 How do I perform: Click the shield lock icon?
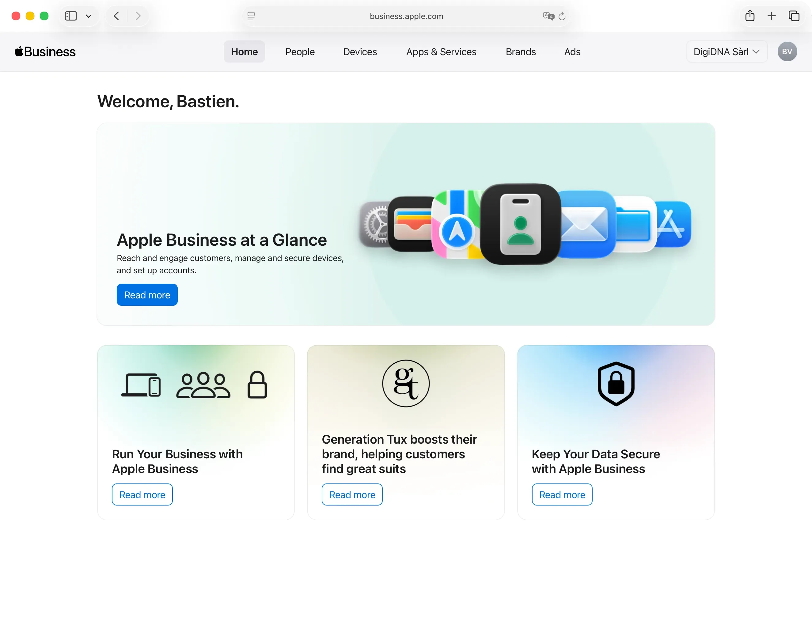point(616,384)
